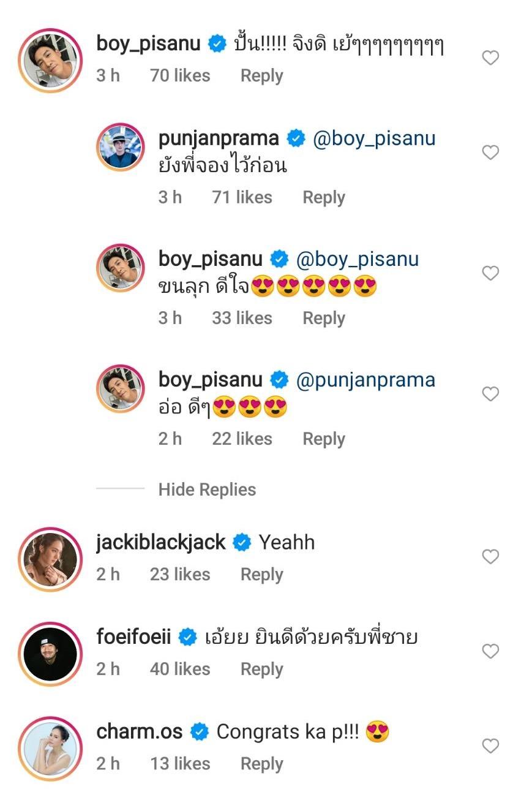The width and height of the screenshot is (532, 797).
Task: Tap foeifoeii's profile photo
Action: tap(50, 652)
